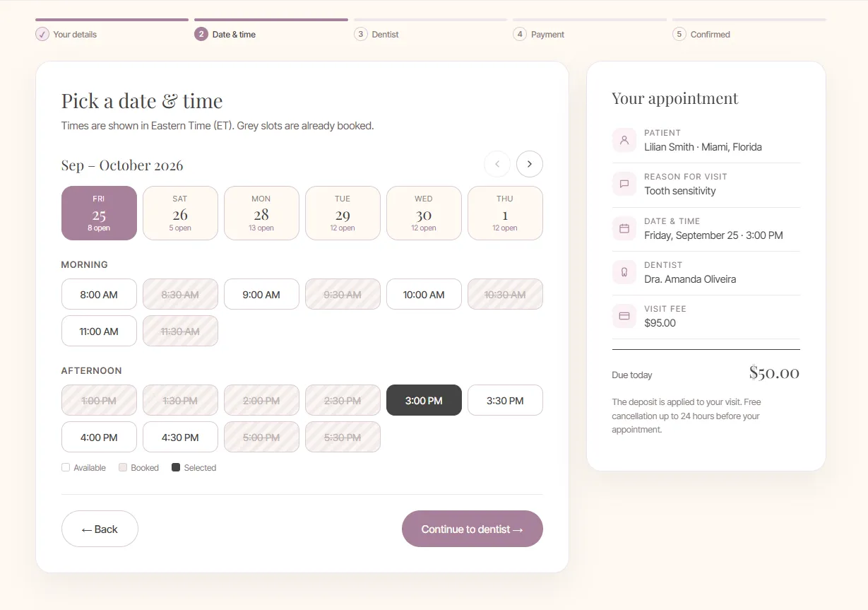This screenshot has width=868, height=610.
Task: Select Tuesday 29 date card
Action: pyautogui.click(x=343, y=213)
